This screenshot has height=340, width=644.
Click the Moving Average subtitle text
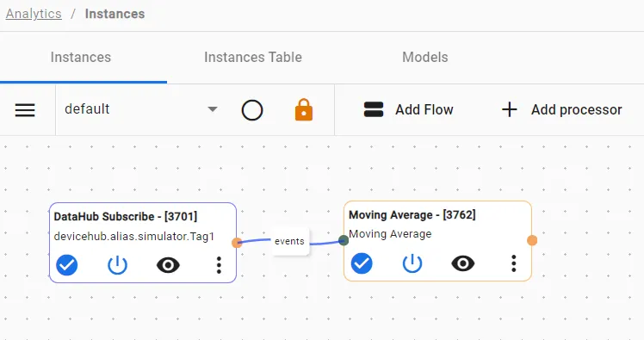tap(390, 234)
